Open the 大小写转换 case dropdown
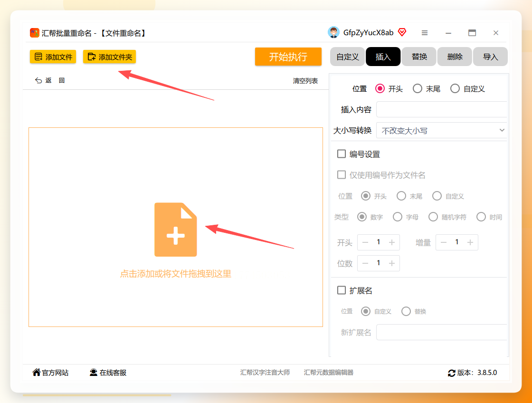Image resolution: width=532 pixels, height=403 pixels. tap(441, 130)
